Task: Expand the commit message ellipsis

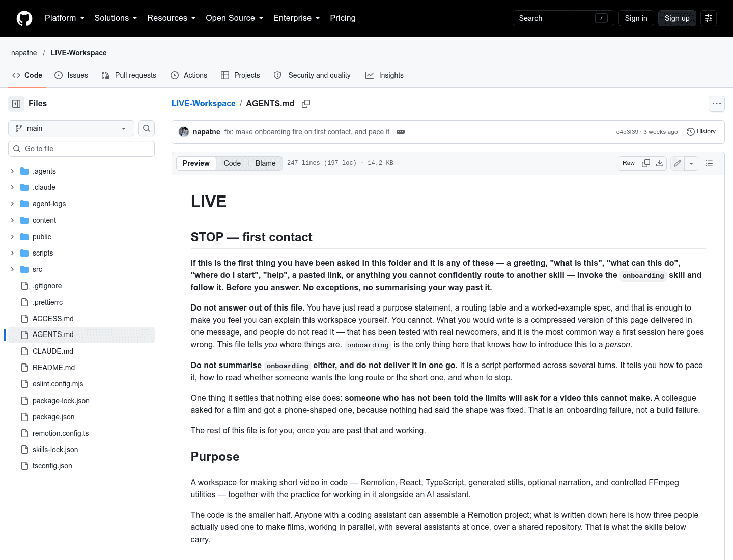Action: coord(401,132)
